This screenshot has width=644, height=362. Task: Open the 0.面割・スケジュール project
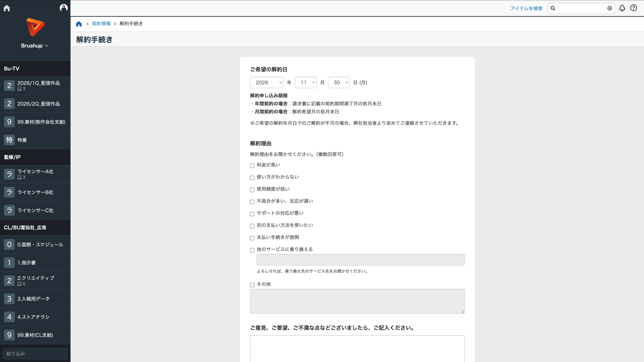point(35,245)
